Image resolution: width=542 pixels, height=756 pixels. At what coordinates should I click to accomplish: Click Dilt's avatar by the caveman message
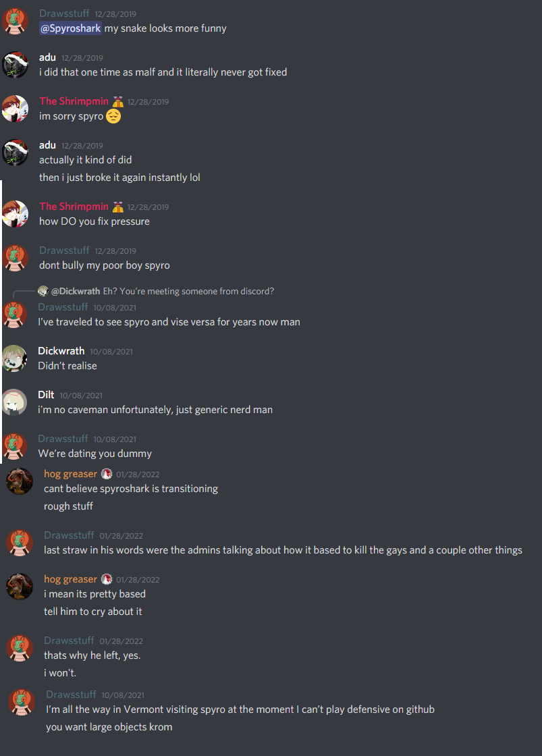[x=15, y=402]
